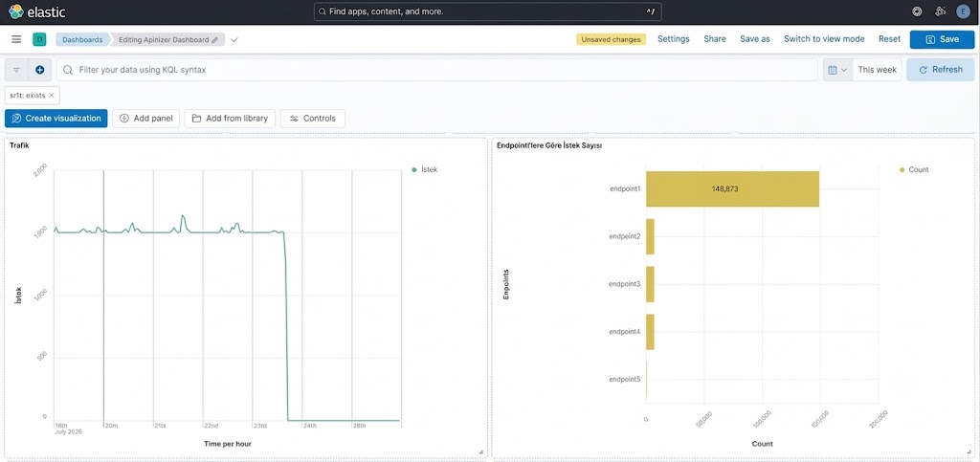Refresh the dashboard data

click(941, 70)
